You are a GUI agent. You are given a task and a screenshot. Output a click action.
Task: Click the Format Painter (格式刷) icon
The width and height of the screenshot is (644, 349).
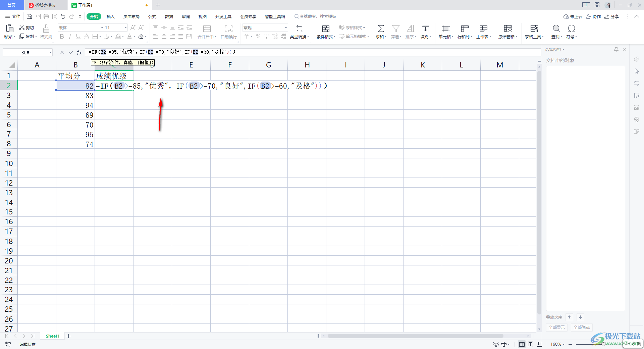pyautogui.click(x=46, y=29)
